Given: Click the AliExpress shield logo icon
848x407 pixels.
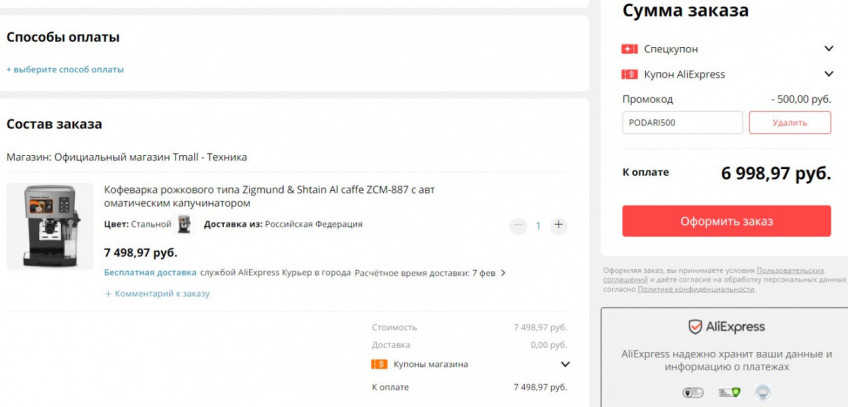Looking at the screenshot, I should [695, 327].
